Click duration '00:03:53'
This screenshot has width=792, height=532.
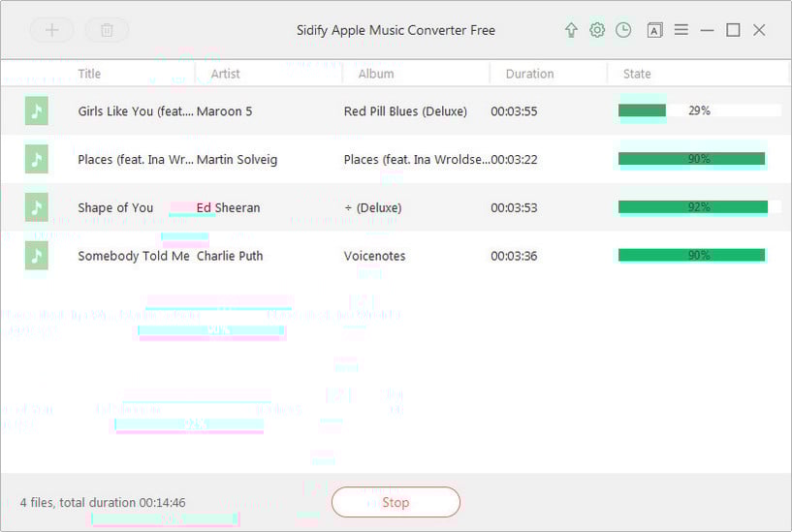[514, 208]
